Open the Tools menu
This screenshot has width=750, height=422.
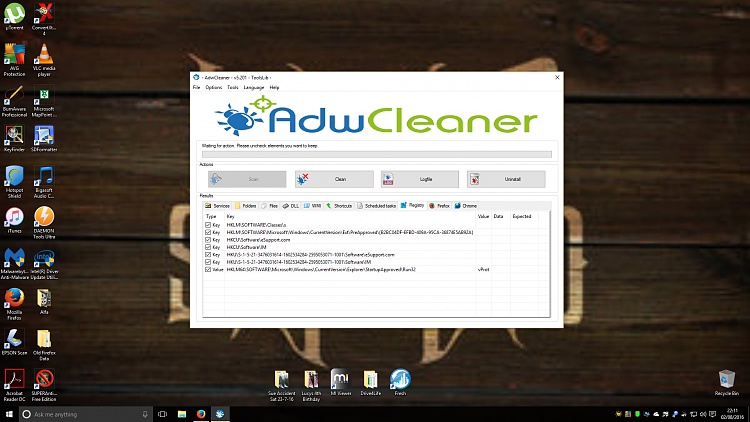232,88
